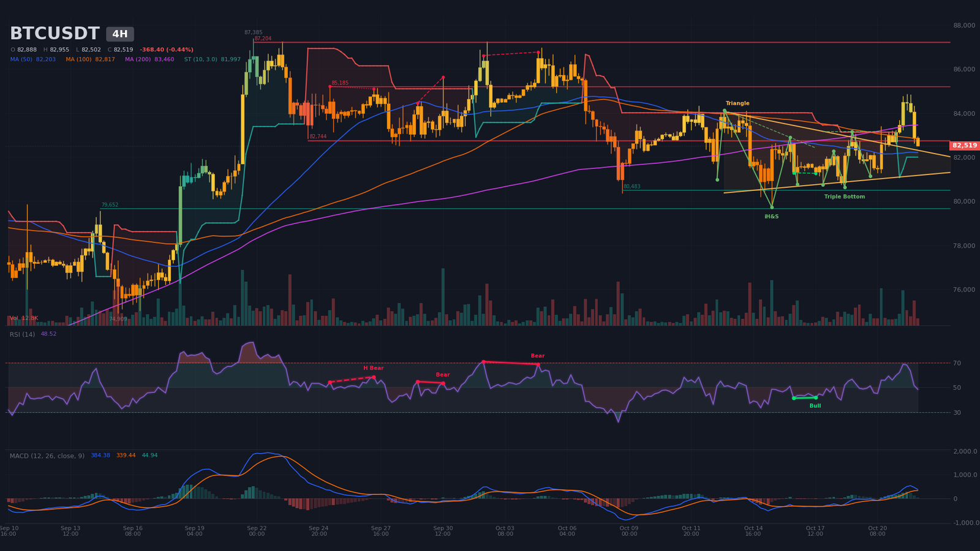Screen dimensions: 980x551
Task: Click the RSI 70 overbought axis label
Action: click(x=957, y=363)
